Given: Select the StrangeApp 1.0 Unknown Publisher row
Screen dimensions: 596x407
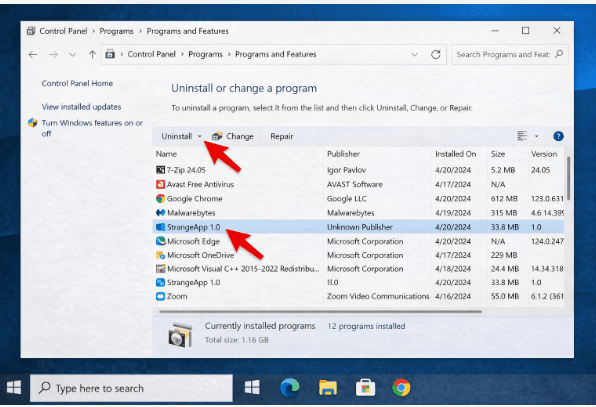Looking at the screenshot, I should click(358, 227).
